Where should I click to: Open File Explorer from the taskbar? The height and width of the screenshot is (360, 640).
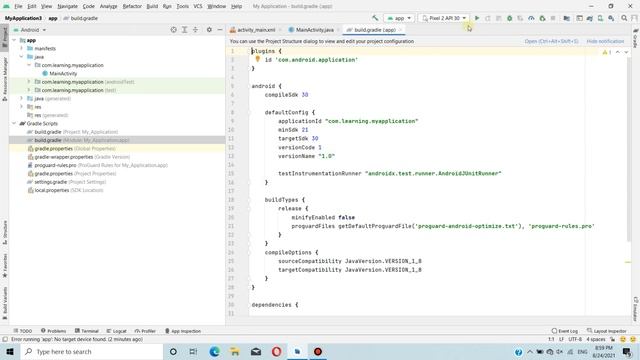pyautogui.click(x=235, y=351)
